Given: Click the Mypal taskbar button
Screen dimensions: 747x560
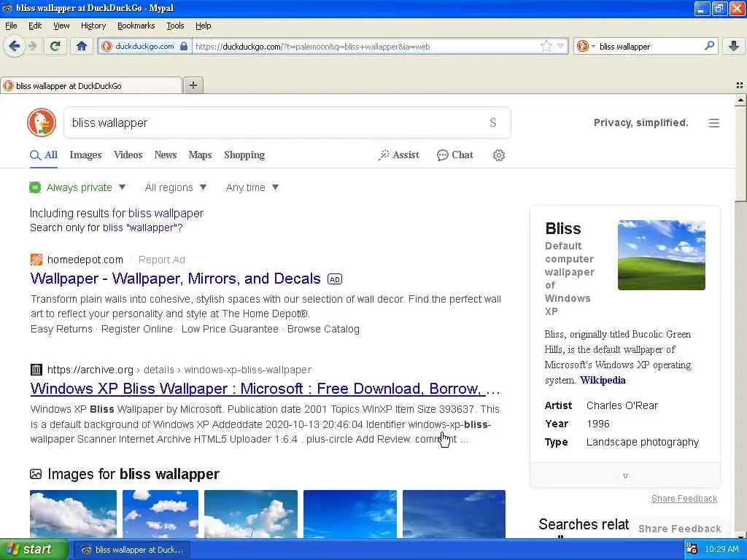Looking at the screenshot, I should point(133,550).
